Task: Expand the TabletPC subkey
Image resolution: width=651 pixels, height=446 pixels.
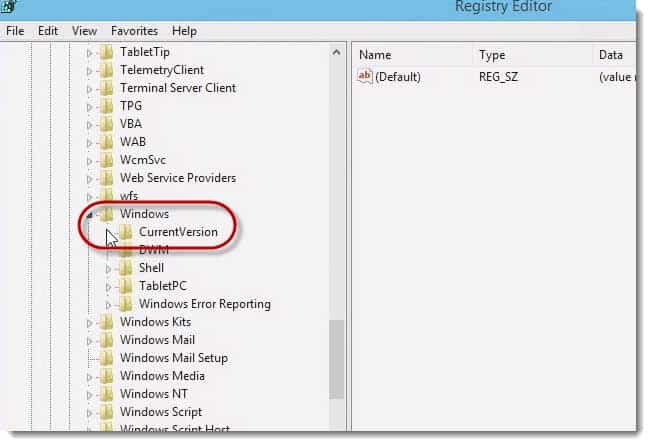Action: pos(108,287)
